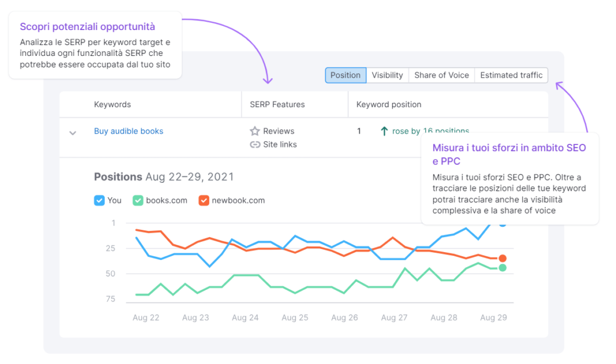Select the orange newbook.com endpoint dot
Screen dimensions: 616x364
[x=502, y=258]
